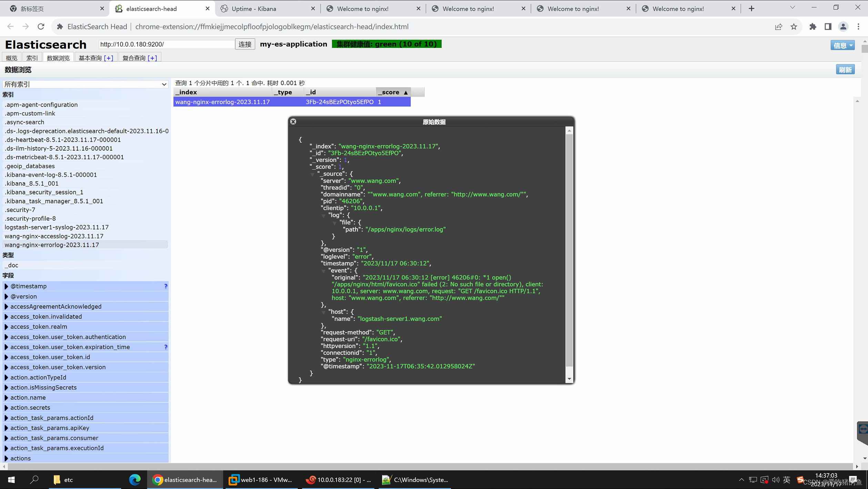Sort by _score column arrow

(x=406, y=92)
